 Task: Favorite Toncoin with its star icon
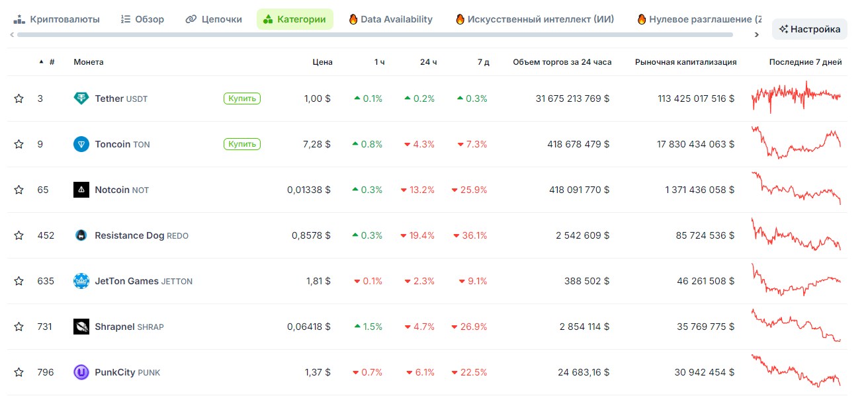pyautogui.click(x=19, y=144)
